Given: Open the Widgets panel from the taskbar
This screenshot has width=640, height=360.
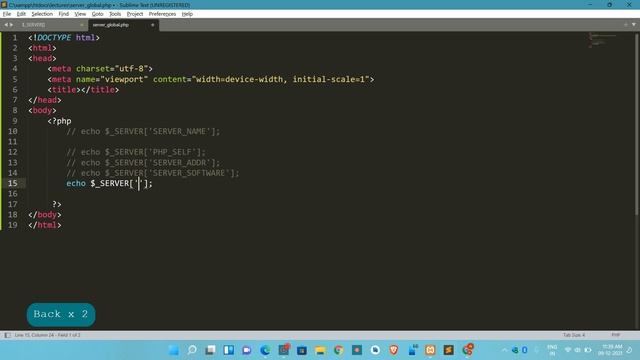Looking at the screenshot, I should click(229, 350).
